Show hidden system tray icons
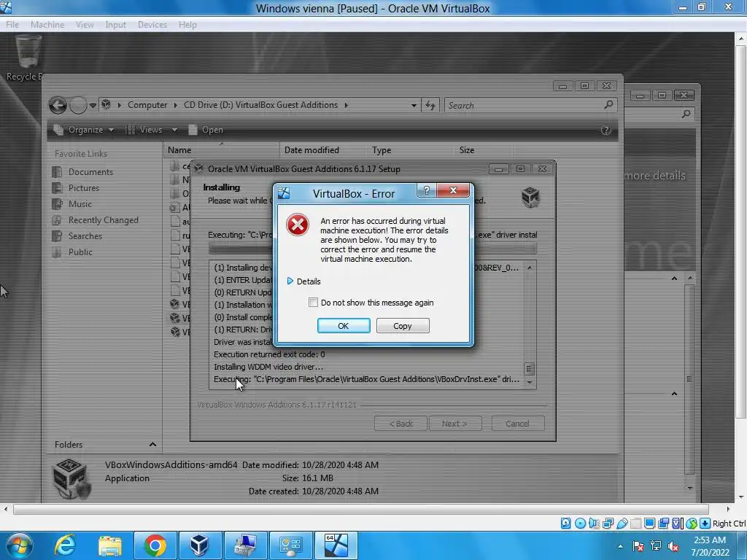 620,547
